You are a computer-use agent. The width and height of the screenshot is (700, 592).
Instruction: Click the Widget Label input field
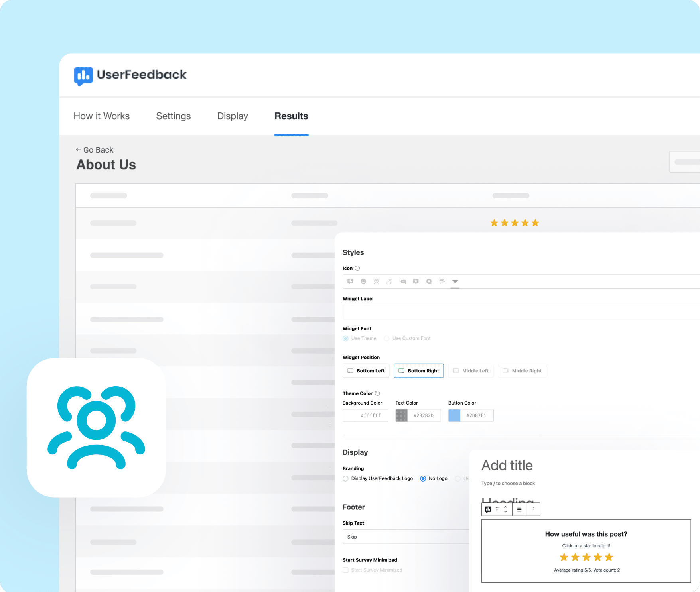[x=521, y=312]
